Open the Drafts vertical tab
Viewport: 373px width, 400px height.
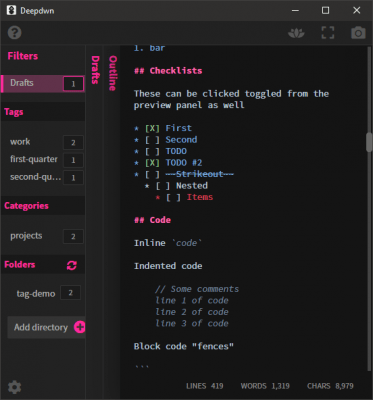click(95, 70)
